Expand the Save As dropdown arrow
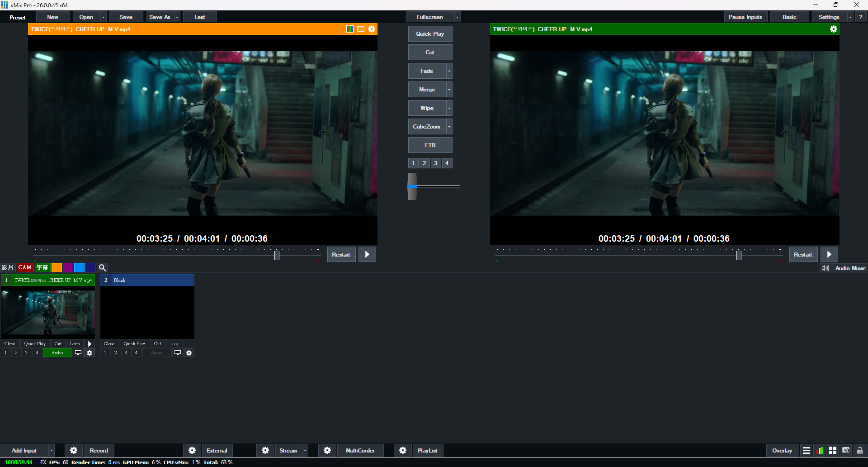 [x=177, y=17]
